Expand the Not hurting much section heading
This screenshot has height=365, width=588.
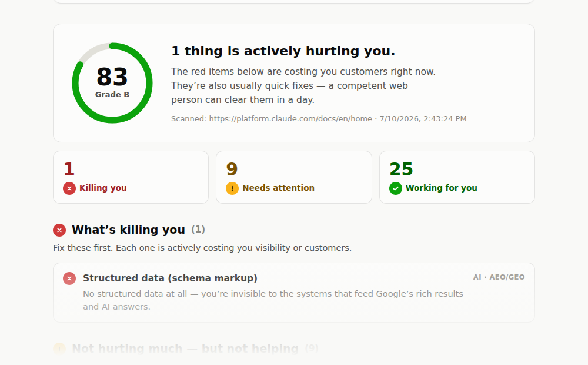185,349
